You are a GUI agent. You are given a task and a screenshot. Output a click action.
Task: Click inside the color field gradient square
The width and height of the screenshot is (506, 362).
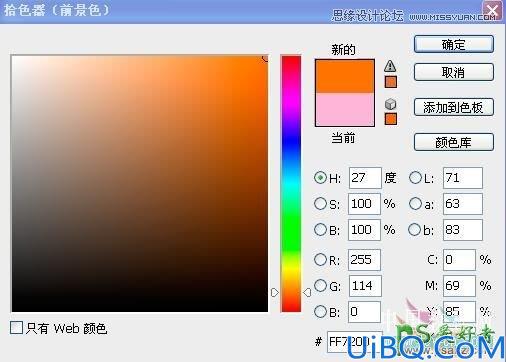tap(140, 183)
